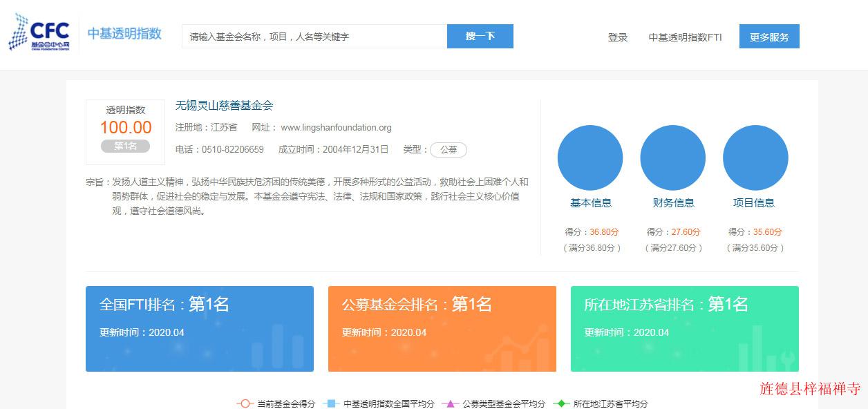Viewport: 868px width, 409px height.
Task: Click the 财务信息 label
Action: tap(674, 203)
